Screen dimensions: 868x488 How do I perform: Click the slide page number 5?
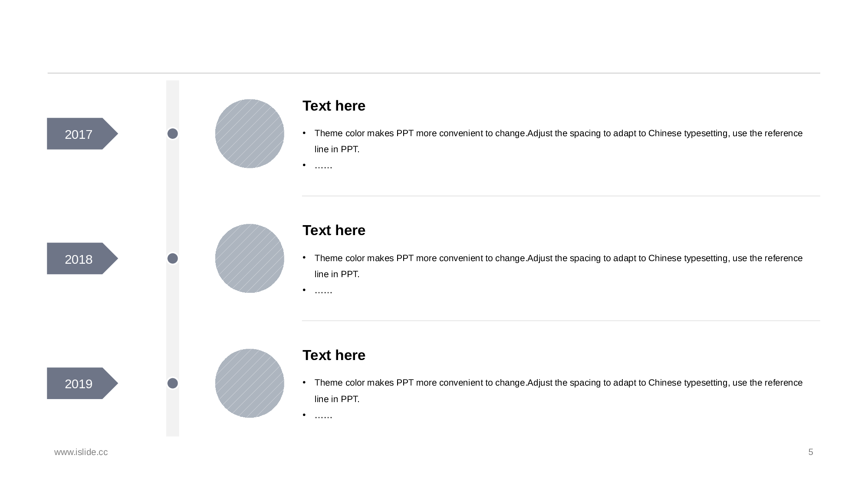[x=811, y=452]
